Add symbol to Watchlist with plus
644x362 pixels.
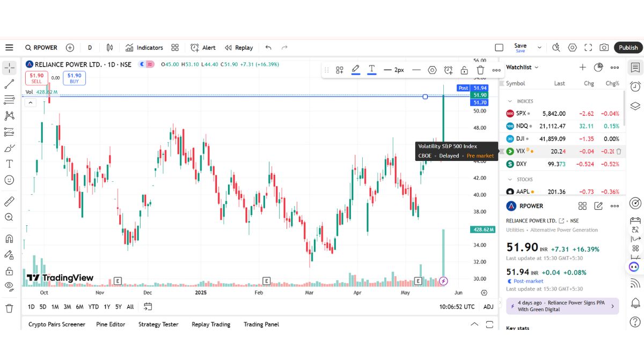(x=582, y=67)
